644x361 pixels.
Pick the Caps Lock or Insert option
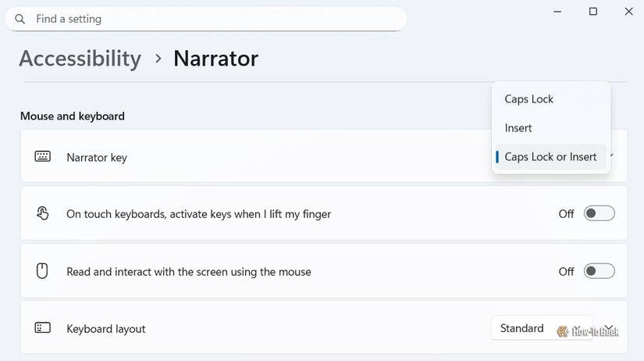point(550,157)
